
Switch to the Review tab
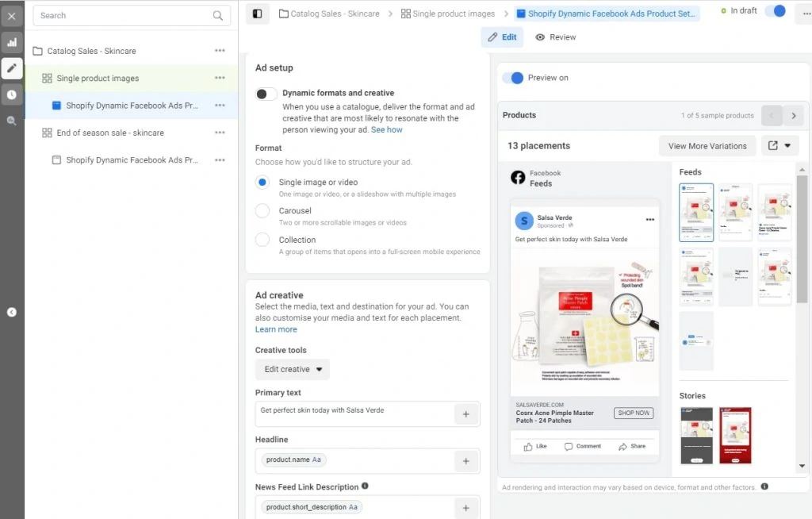tap(555, 37)
